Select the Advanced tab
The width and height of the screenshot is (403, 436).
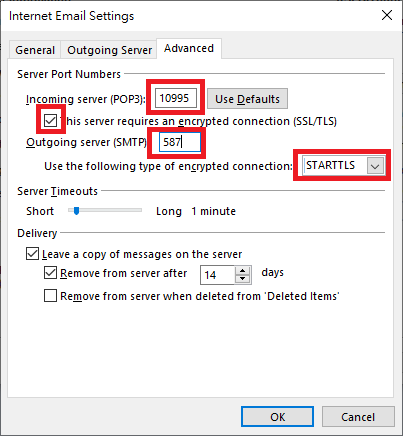click(189, 49)
